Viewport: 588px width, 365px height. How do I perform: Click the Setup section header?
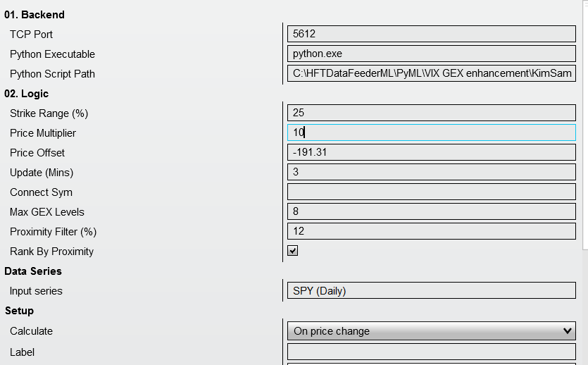point(19,310)
